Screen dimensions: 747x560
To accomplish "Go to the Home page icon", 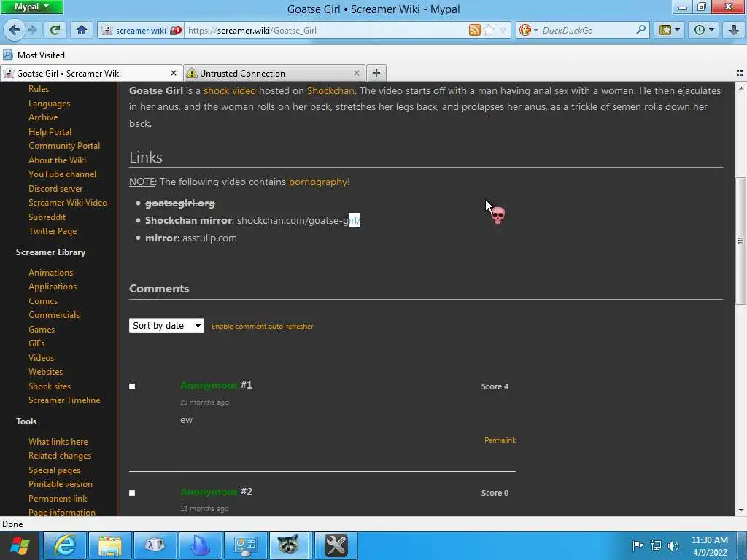I will coord(82,30).
